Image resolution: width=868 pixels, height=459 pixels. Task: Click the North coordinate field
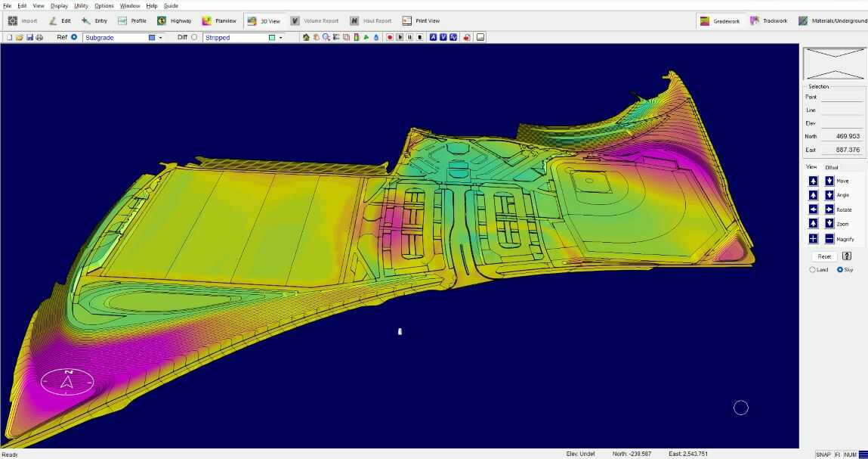coord(842,136)
